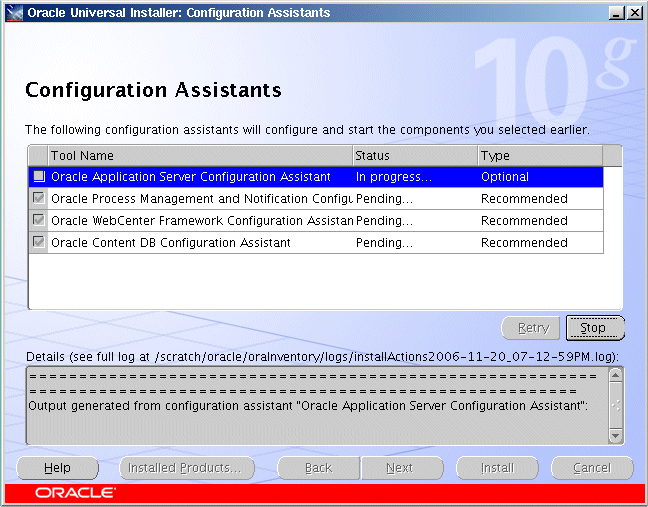Click the Type column header
Viewport: 648px width, 507px height.
click(x=541, y=156)
